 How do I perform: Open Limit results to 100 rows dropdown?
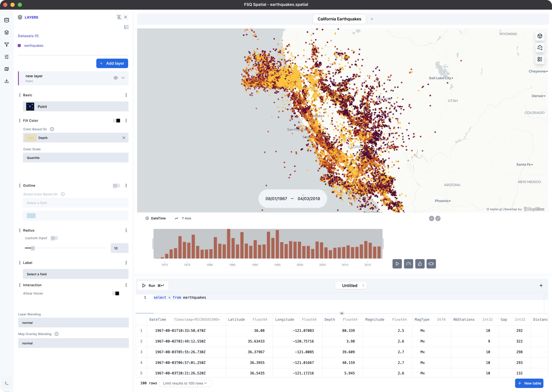pyautogui.click(x=185, y=383)
